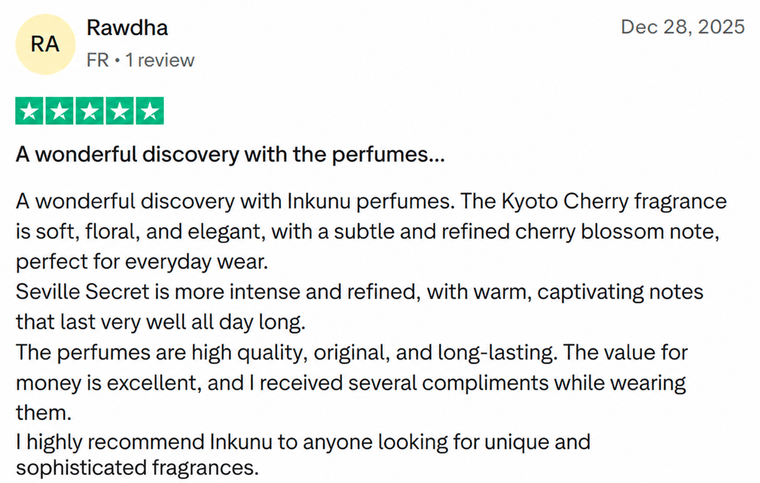Click the phrase "high quality, original, and long-lasting"
Viewport: 760px width, 483px height.
tap(373, 352)
